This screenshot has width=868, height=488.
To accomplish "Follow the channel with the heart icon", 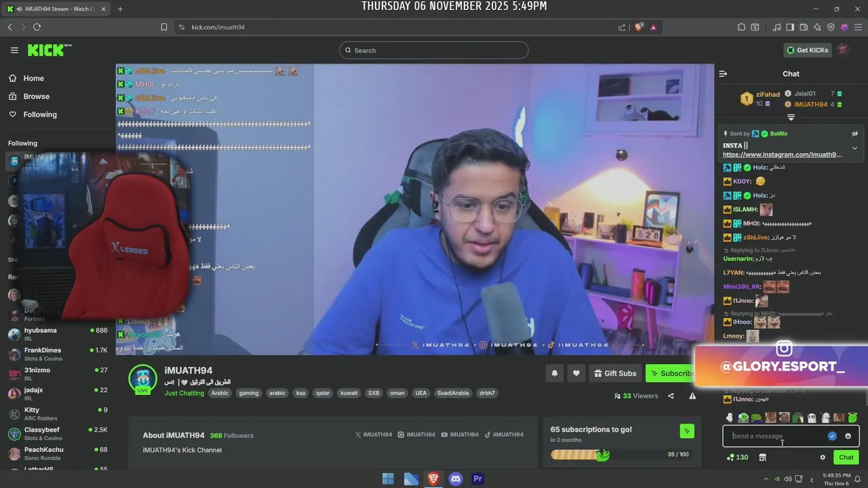I will tap(576, 373).
